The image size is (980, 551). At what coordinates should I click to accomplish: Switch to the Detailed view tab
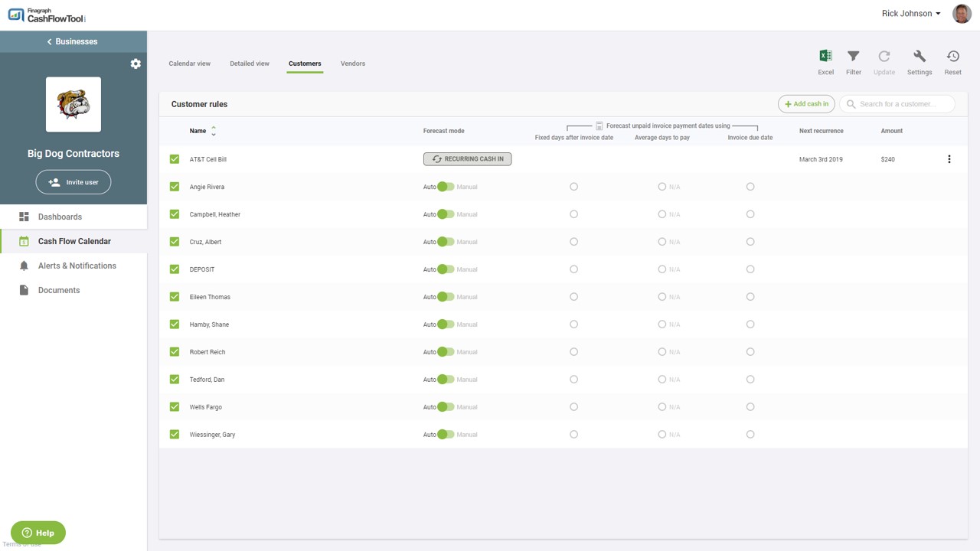click(x=250, y=64)
